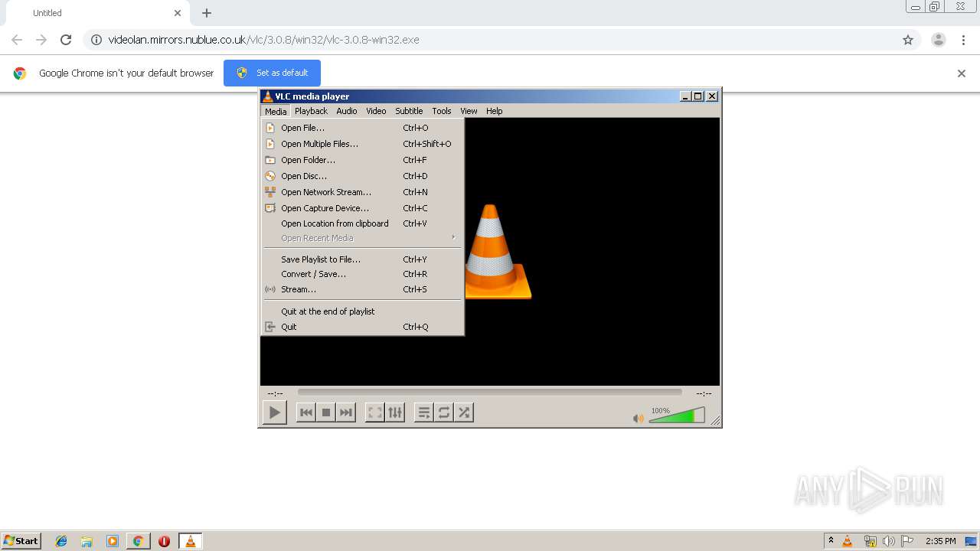Click the Previous media button
Viewport: 980px width, 551px height.
click(x=306, y=412)
